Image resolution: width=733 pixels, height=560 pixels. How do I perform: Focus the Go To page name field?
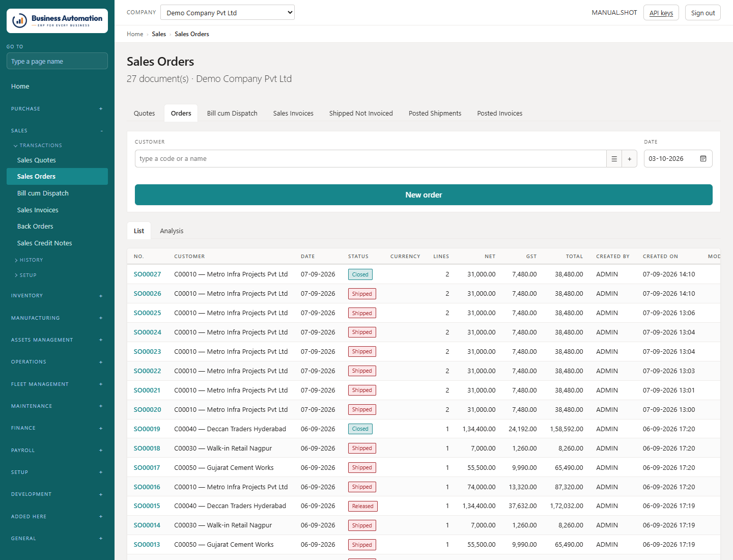[x=57, y=61]
